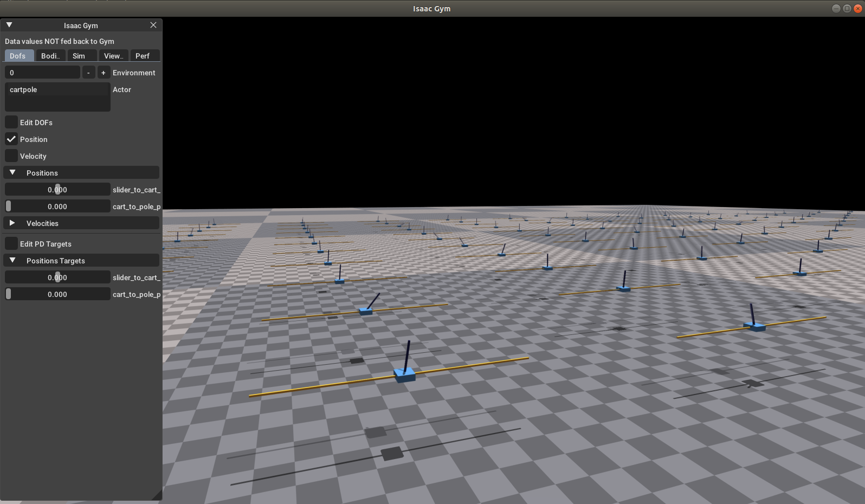Select cartpole in the Actor list
865x504 pixels.
point(57,89)
